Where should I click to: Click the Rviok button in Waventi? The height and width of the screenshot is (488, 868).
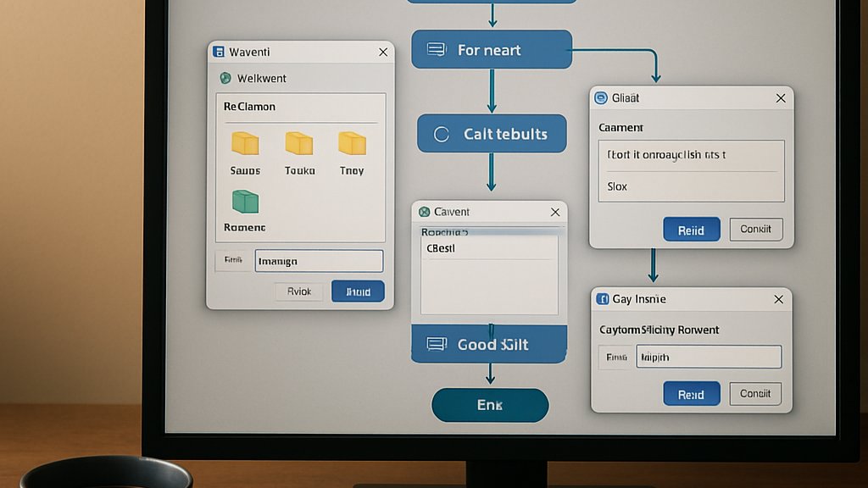click(299, 291)
